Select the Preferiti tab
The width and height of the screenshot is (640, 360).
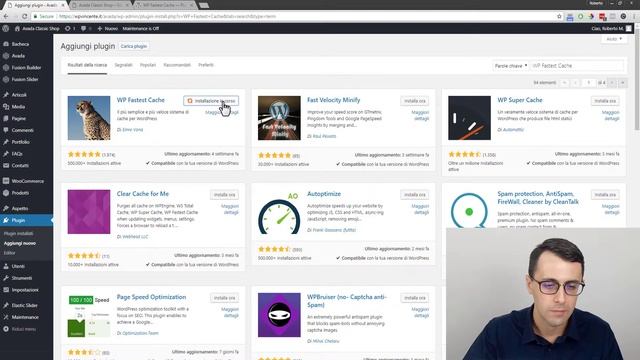pyautogui.click(x=206, y=65)
